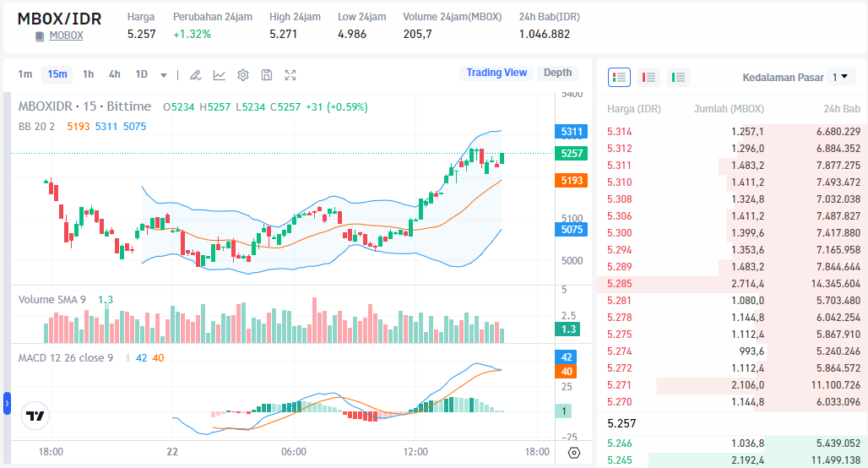Select sell order at price 5.311
The height and width of the screenshot is (468, 868).
[x=732, y=166]
